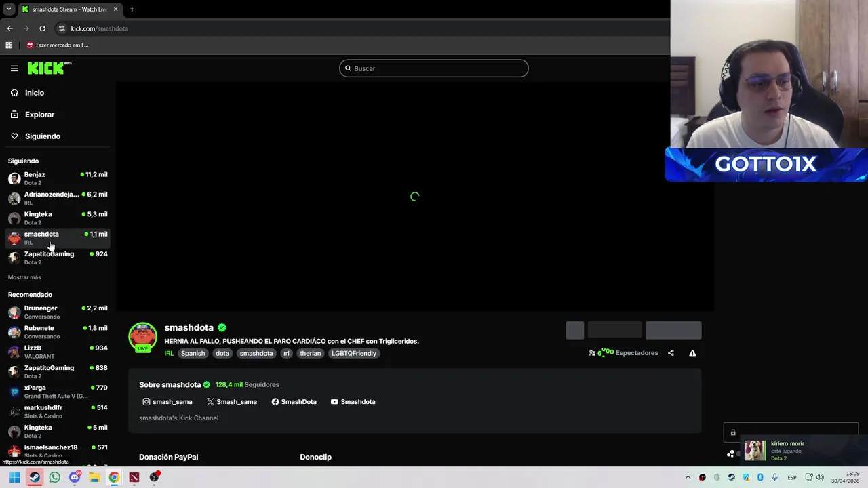Click the report warning triangle icon
The height and width of the screenshot is (488, 868).
(x=692, y=353)
